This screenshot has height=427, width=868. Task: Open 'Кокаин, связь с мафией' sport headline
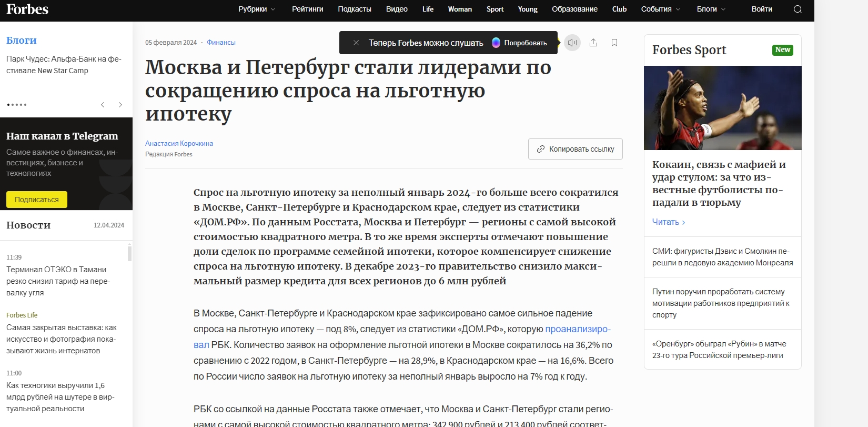click(719, 183)
